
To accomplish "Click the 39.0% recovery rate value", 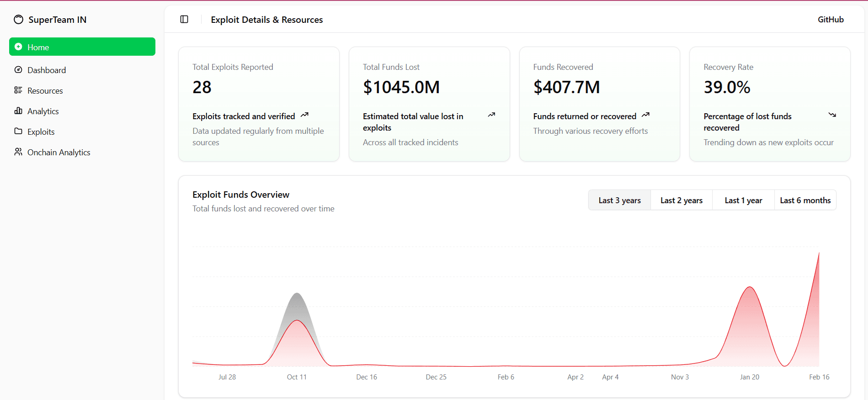I will [727, 87].
